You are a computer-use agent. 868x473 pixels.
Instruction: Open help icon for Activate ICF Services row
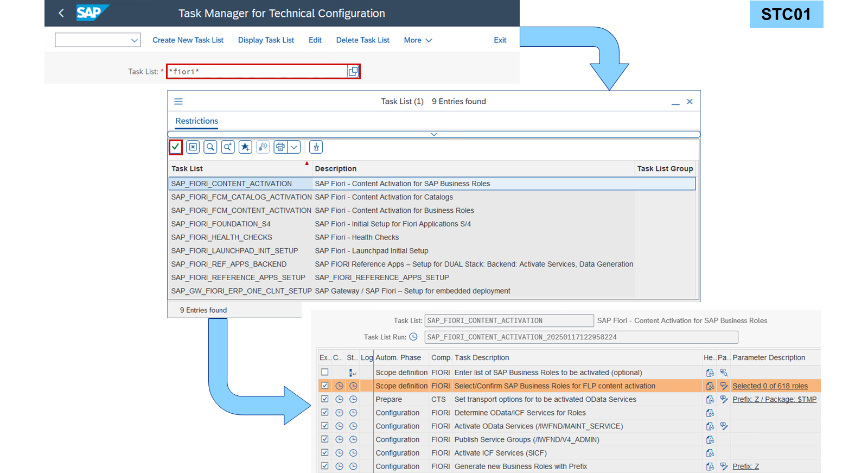710,453
